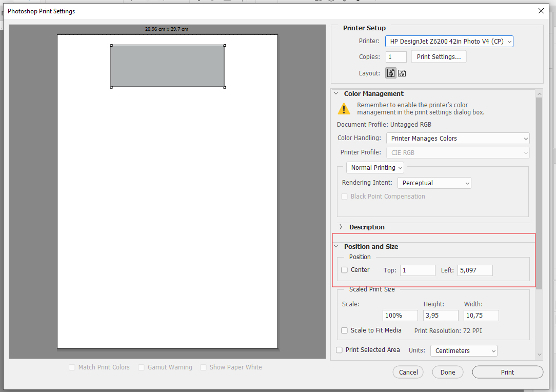Toggle the Print Selected Area checkbox
Viewport: 556px width, 392px height.
(x=339, y=350)
